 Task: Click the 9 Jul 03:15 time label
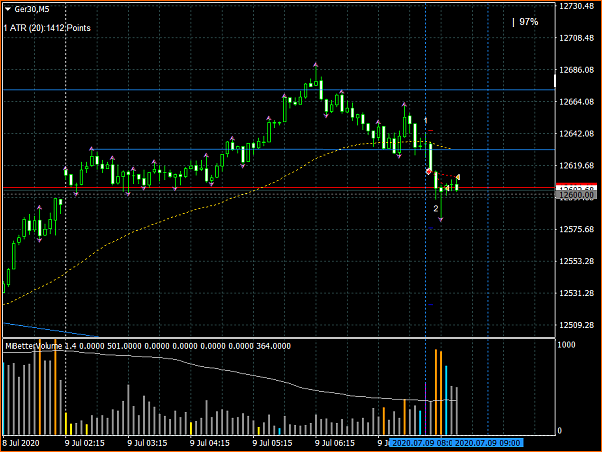click(x=147, y=443)
